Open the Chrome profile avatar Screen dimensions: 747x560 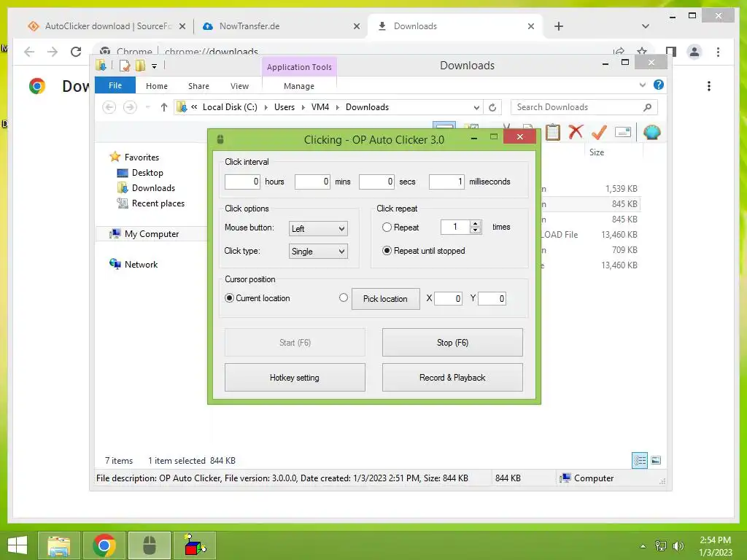694,52
